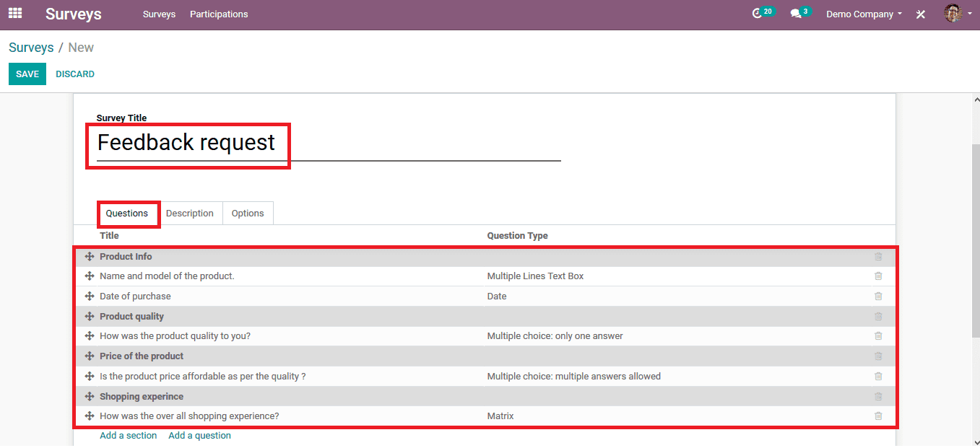Expand the Demo Company dropdown
Screen dimensions: 980x448
point(864,14)
